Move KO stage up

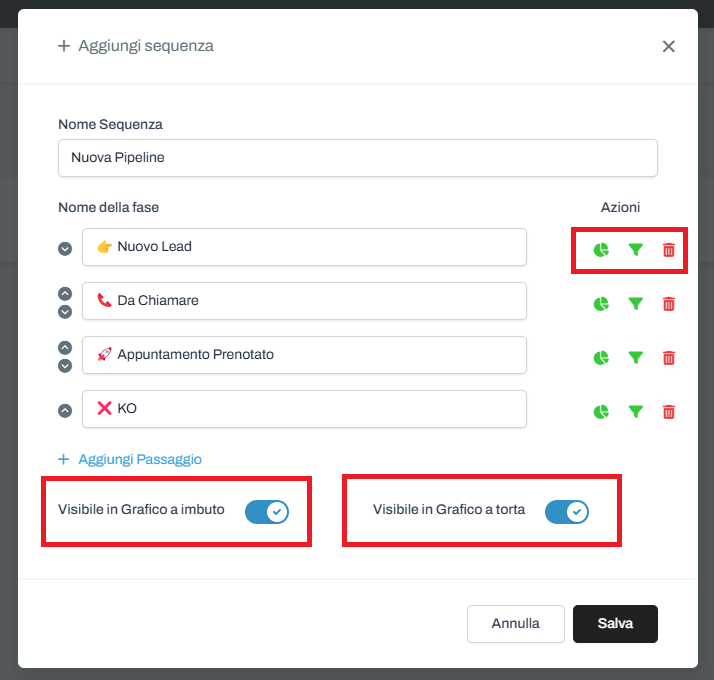[x=65, y=410]
